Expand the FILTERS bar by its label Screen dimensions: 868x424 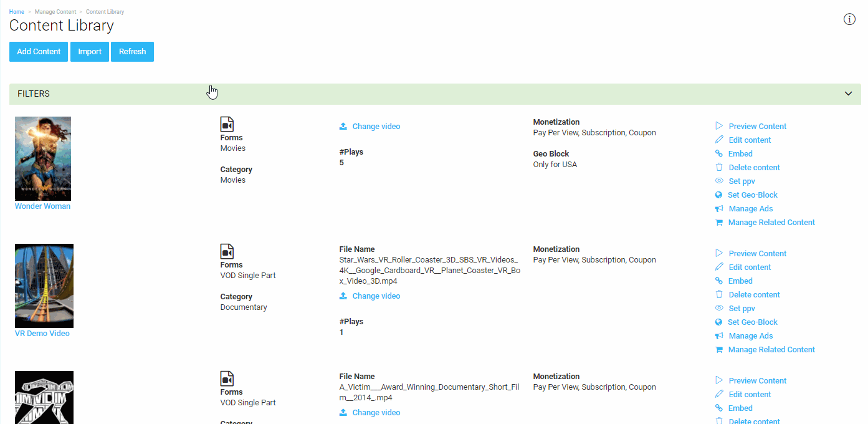pyautogui.click(x=34, y=94)
